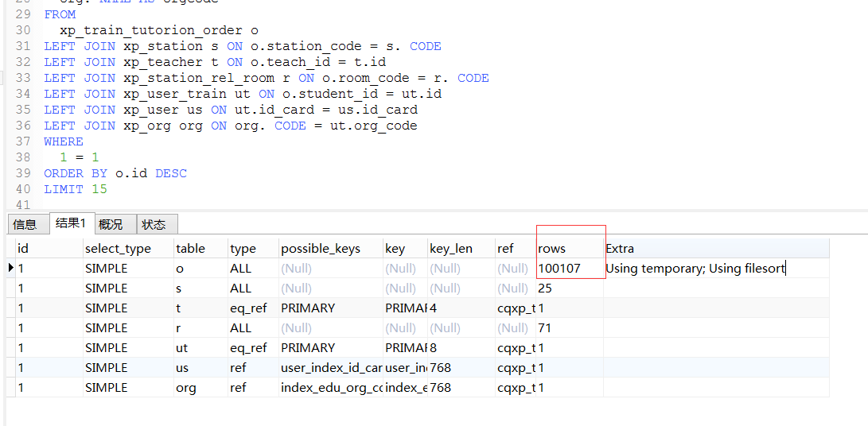This screenshot has height=426, width=868.
Task: Click table cell 'o' in first row
Action: (200, 269)
